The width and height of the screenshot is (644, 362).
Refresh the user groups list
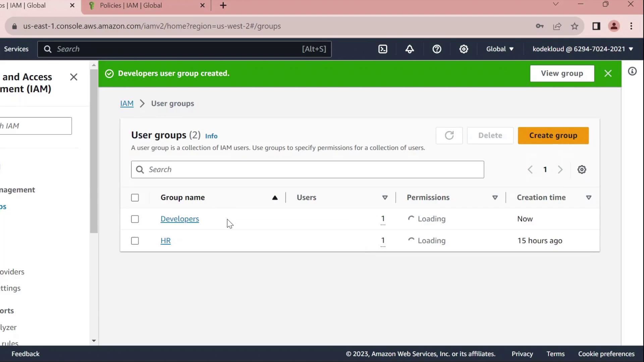point(449,135)
